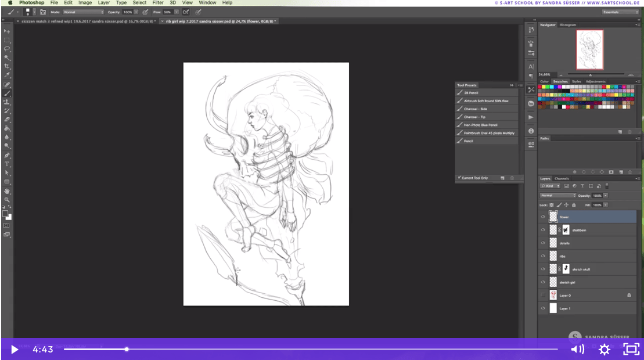Select the Path Selection tool
The width and height of the screenshot is (644, 360).
tap(7, 173)
